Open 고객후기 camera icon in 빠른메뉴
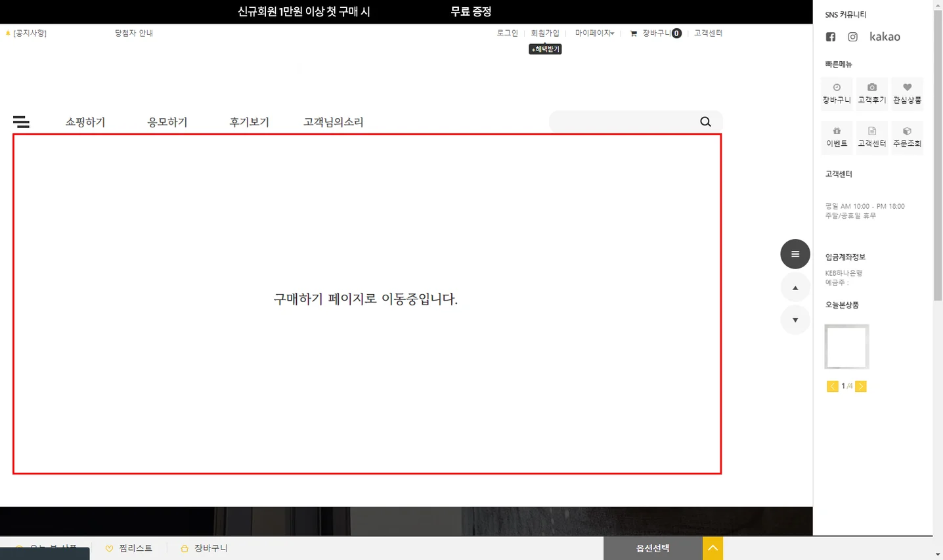943x560 pixels. (x=872, y=93)
